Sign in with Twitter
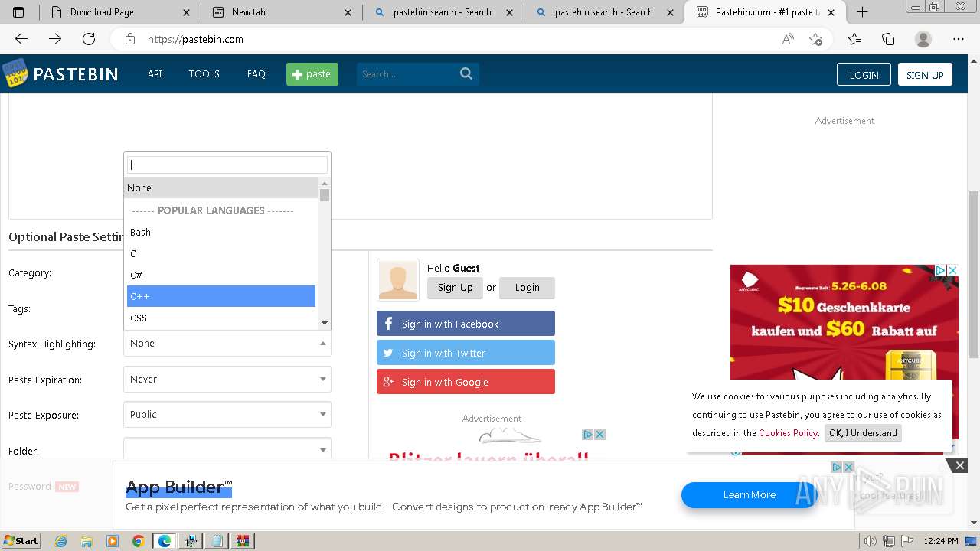The image size is (980, 551). (465, 353)
